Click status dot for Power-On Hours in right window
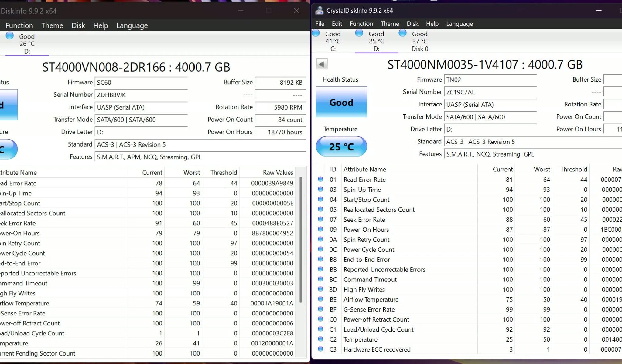This screenshot has width=622, height=364. [x=320, y=229]
